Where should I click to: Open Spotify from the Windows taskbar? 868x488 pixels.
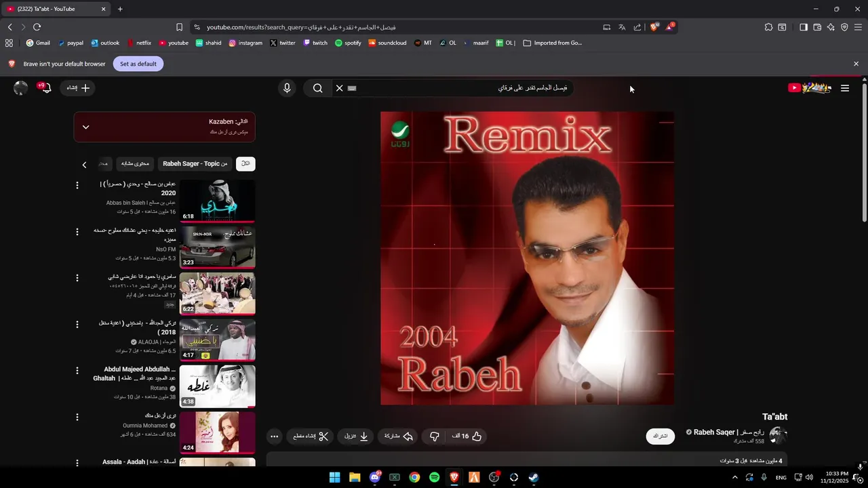(435, 477)
